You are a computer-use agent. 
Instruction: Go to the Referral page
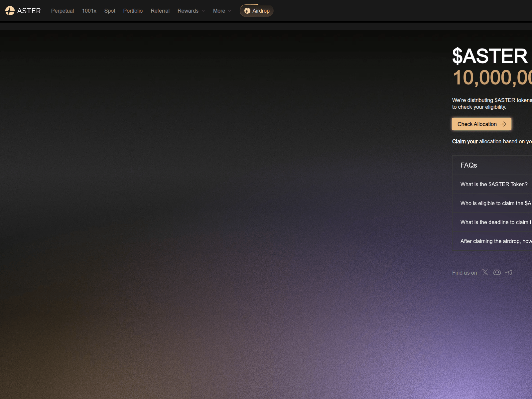pyautogui.click(x=160, y=11)
